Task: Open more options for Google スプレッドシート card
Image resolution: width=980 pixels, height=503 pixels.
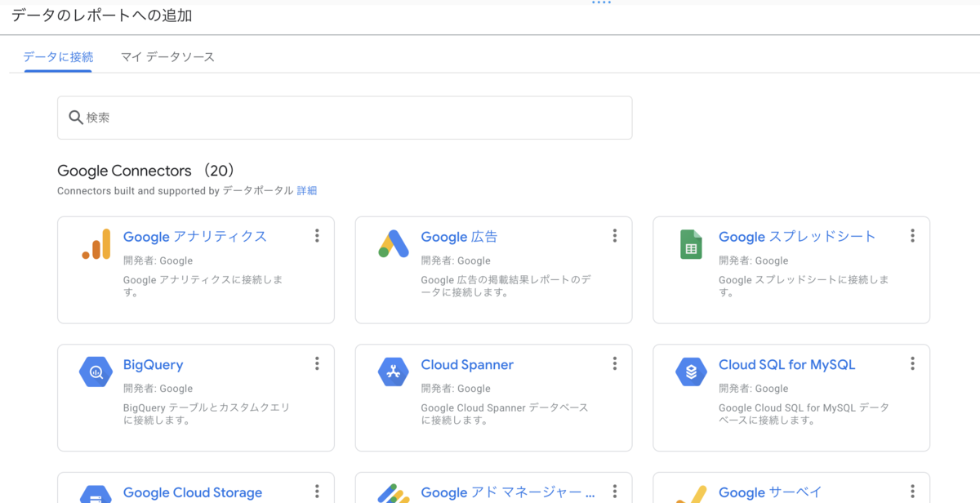Action: (x=912, y=236)
